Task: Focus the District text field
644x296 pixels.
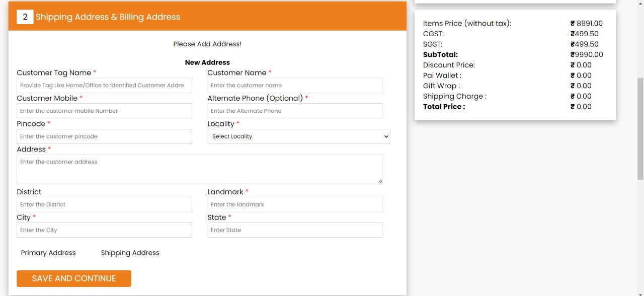Action: [x=104, y=204]
